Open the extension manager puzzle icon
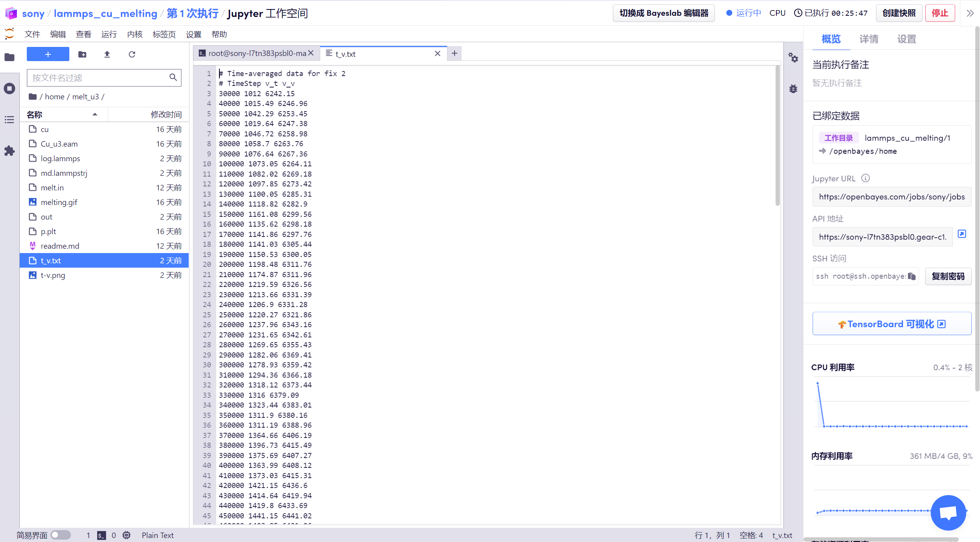This screenshot has height=542, width=980. 9,151
